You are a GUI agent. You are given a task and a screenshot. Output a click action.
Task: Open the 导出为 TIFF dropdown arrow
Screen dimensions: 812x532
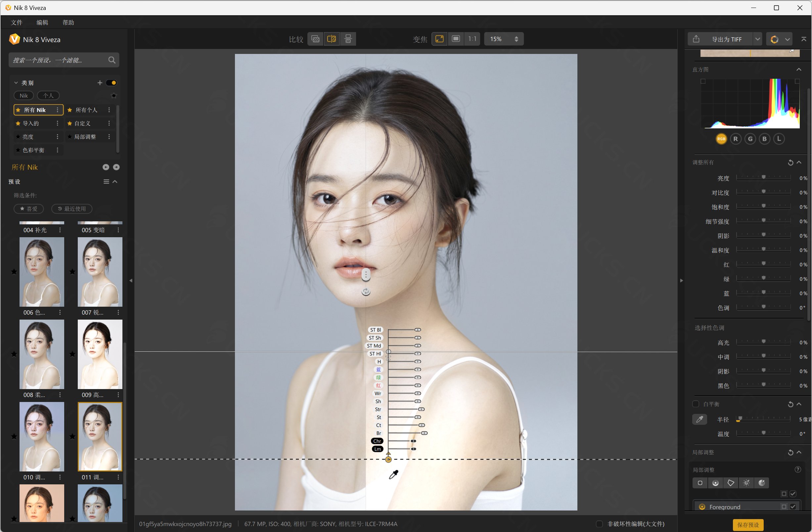[x=757, y=39]
